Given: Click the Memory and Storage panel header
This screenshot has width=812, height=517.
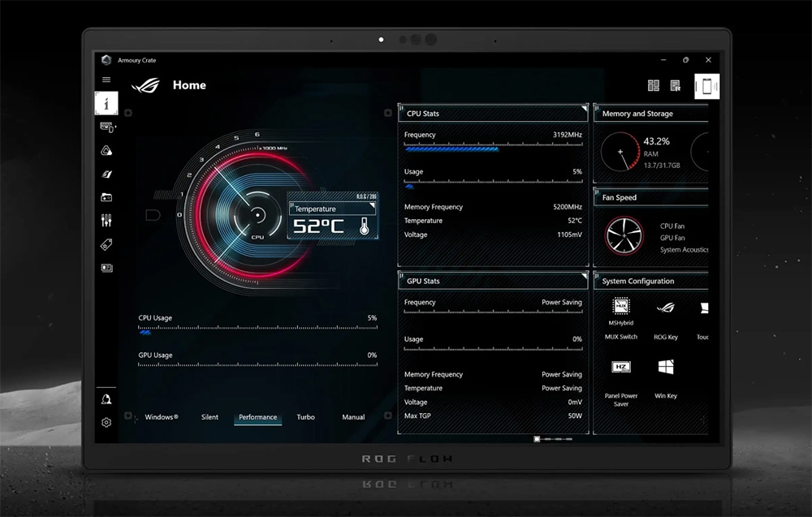Looking at the screenshot, I should click(651, 114).
